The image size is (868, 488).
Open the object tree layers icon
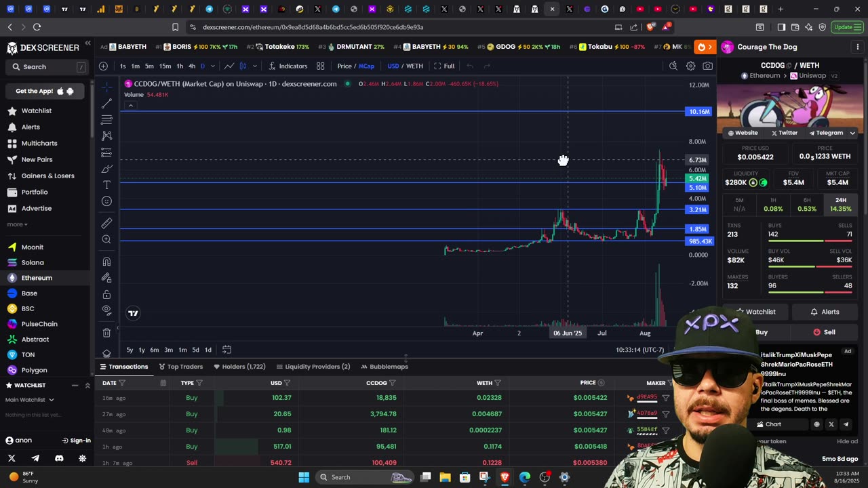pos(106,353)
